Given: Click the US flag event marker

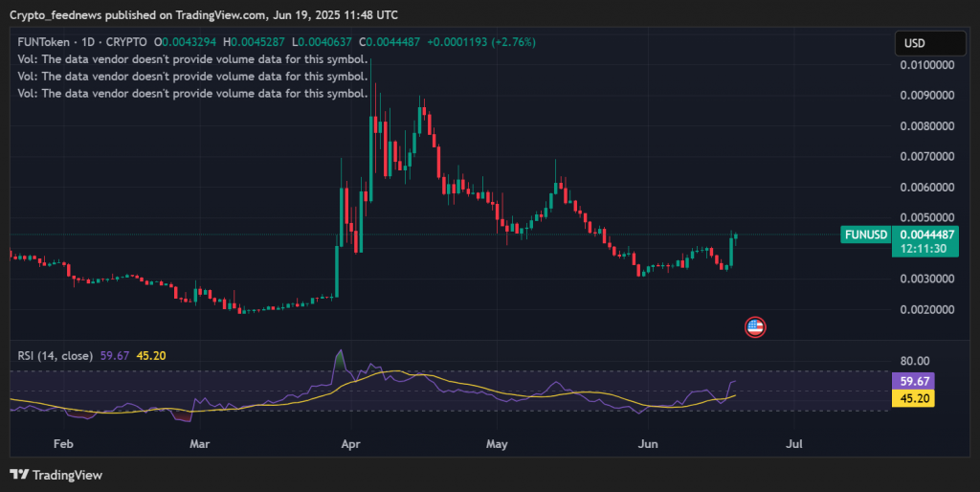Looking at the screenshot, I should pos(755,327).
